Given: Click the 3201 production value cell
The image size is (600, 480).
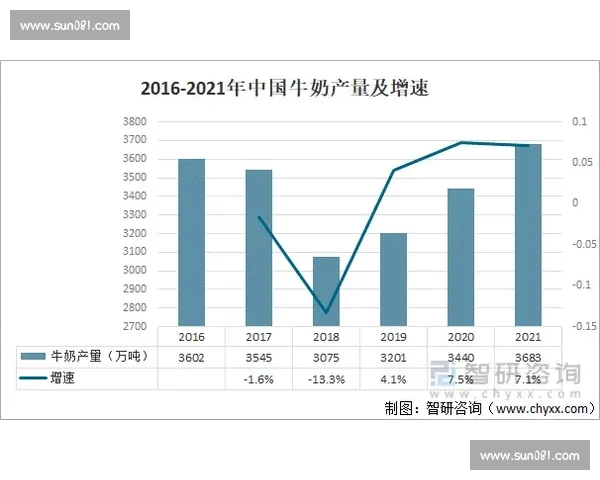Looking at the screenshot, I should [x=393, y=358].
